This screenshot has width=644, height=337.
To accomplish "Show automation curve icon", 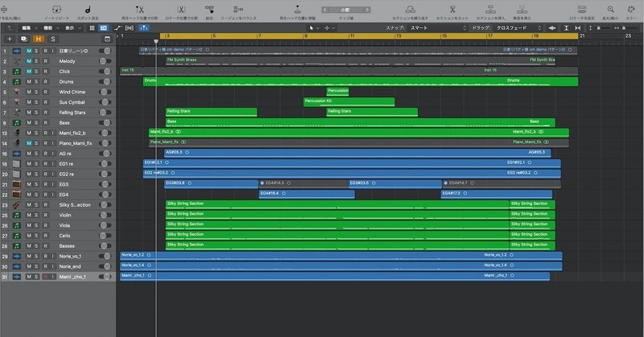I will pyautogui.click(x=118, y=28).
